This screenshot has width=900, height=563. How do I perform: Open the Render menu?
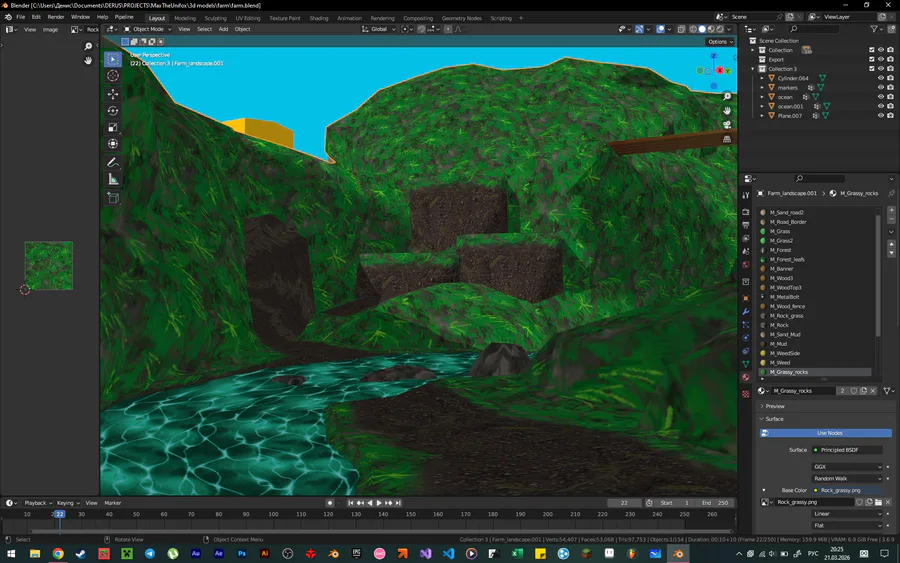pyautogui.click(x=56, y=17)
